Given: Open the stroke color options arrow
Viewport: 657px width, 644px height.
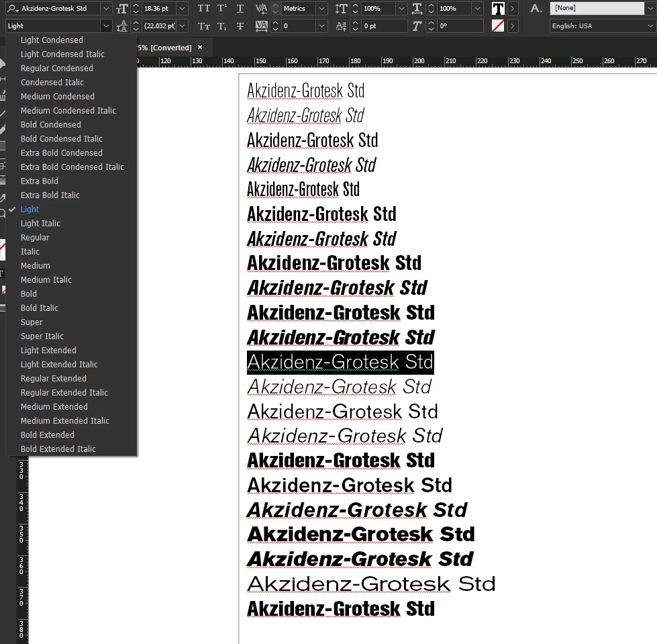Looking at the screenshot, I should pyautogui.click(x=512, y=26).
